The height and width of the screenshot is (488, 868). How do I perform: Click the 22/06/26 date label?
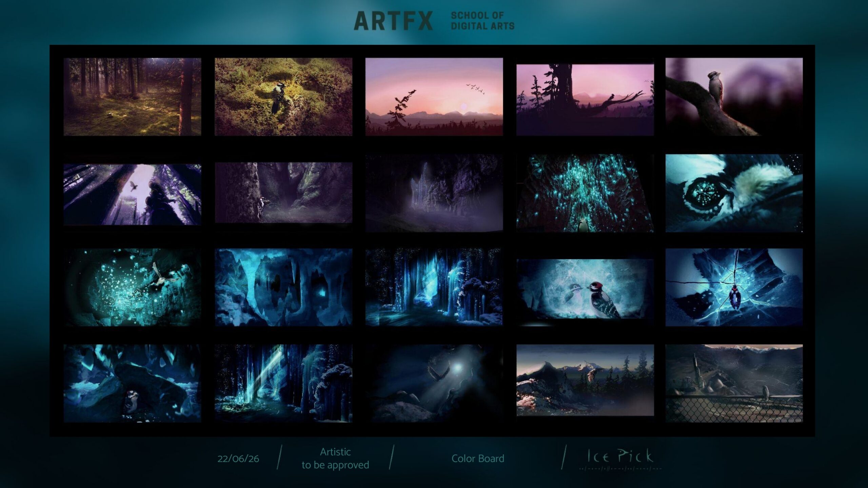238,459
